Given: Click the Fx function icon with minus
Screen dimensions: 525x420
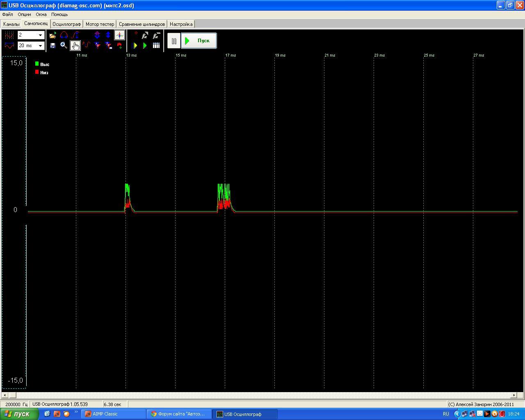Looking at the screenshot, I should tap(156, 35).
